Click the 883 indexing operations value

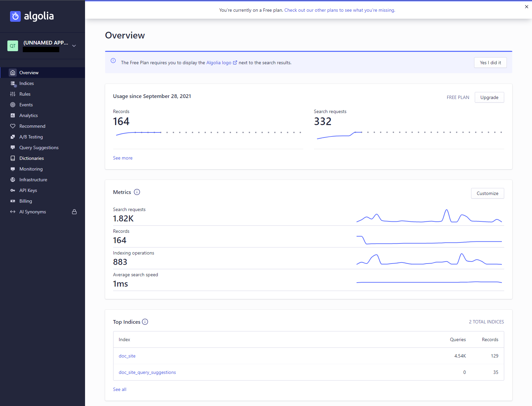click(x=120, y=262)
